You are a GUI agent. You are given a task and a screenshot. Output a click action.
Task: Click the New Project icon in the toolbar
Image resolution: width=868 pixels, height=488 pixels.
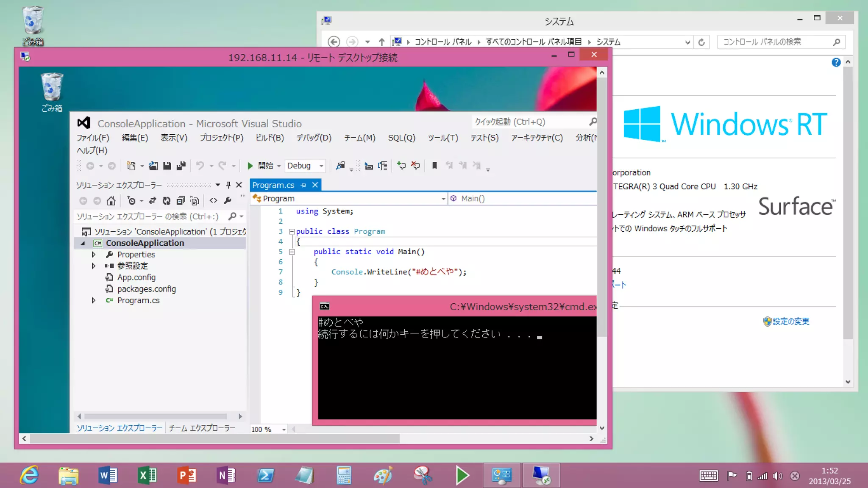click(131, 166)
